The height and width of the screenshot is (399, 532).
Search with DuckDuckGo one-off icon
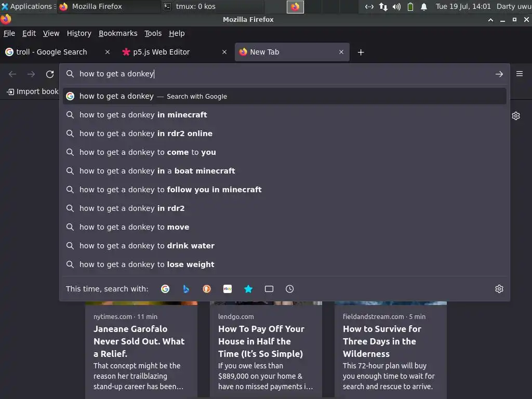(207, 289)
